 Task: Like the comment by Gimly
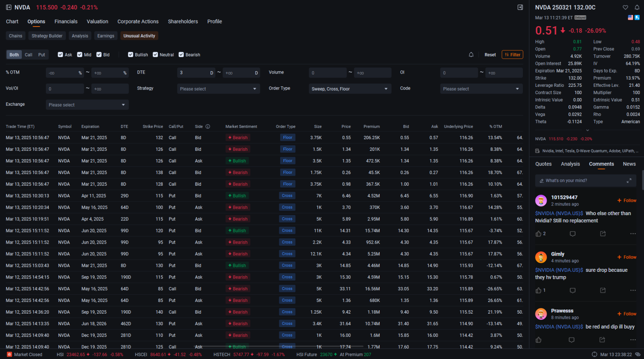[x=539, y=290]
